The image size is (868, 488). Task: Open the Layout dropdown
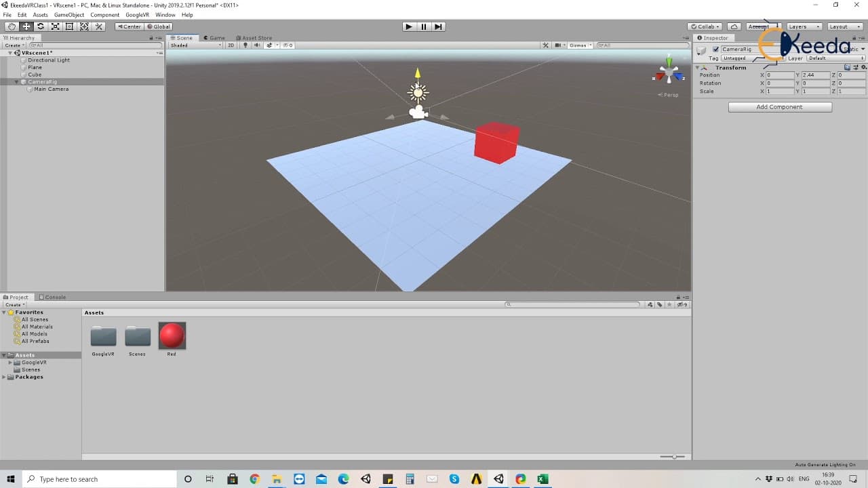pyautogui.click(x=844, y=26)
